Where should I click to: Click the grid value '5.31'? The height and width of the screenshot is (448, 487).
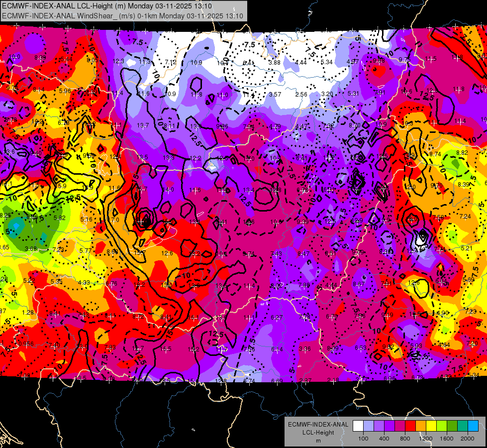[x=354, y=93]
